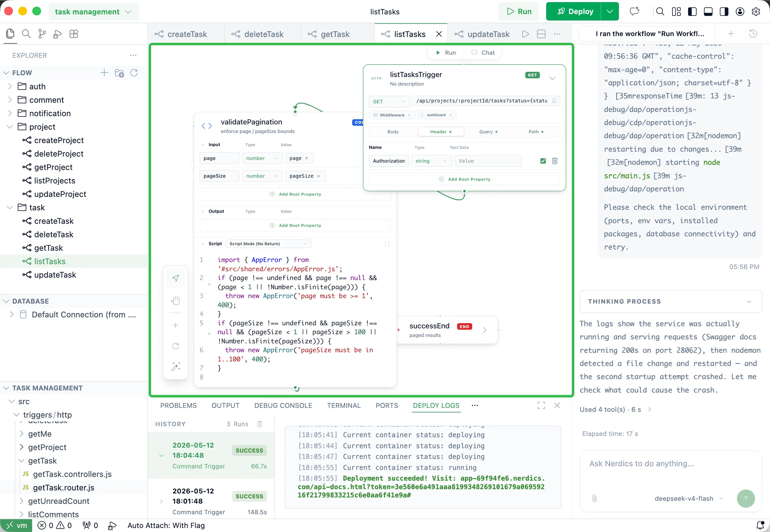The width and height of the screenshot is (770, 532).
Task: Create new folder in FLOW section
Action: coord(119,73)
